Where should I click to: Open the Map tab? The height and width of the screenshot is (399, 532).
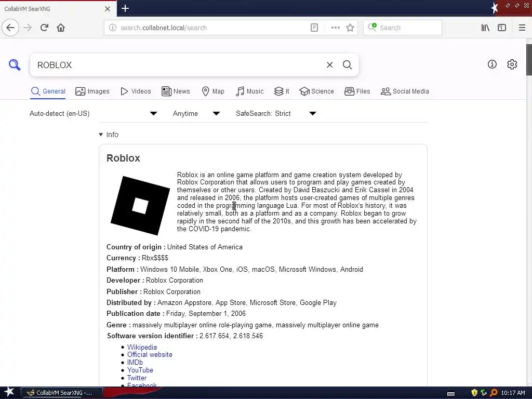coord(213,91)
